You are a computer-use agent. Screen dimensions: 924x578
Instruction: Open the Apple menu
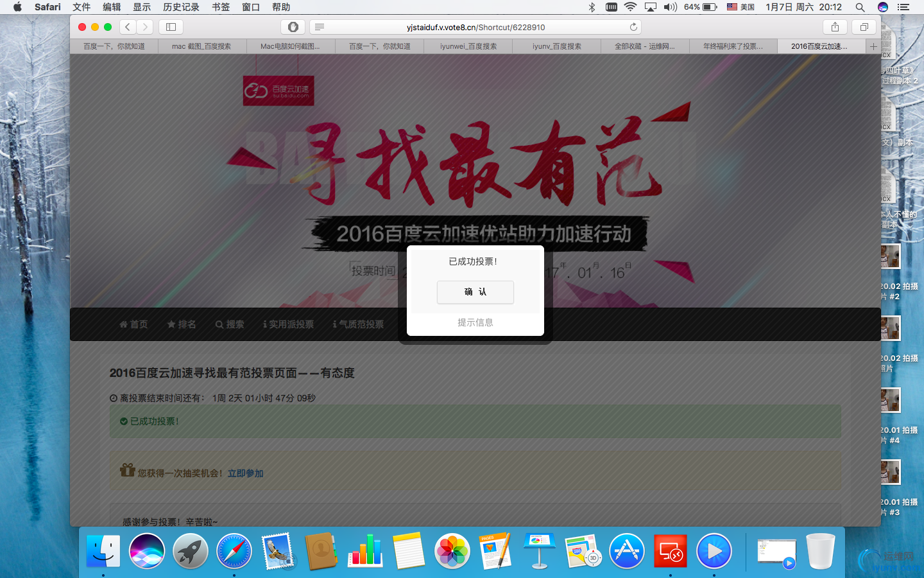pyautogui.click(x=17, y=7)
